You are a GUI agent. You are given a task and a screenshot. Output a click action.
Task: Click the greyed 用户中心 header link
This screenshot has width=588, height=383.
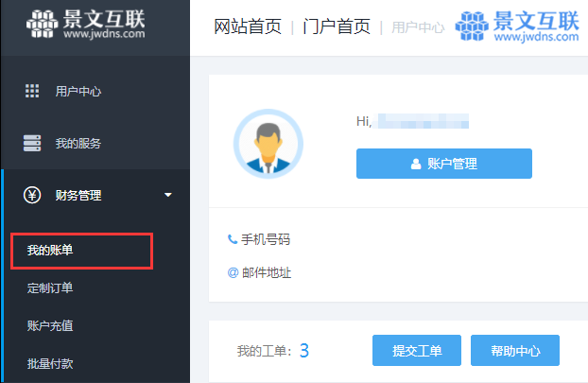tap(418, 27)
